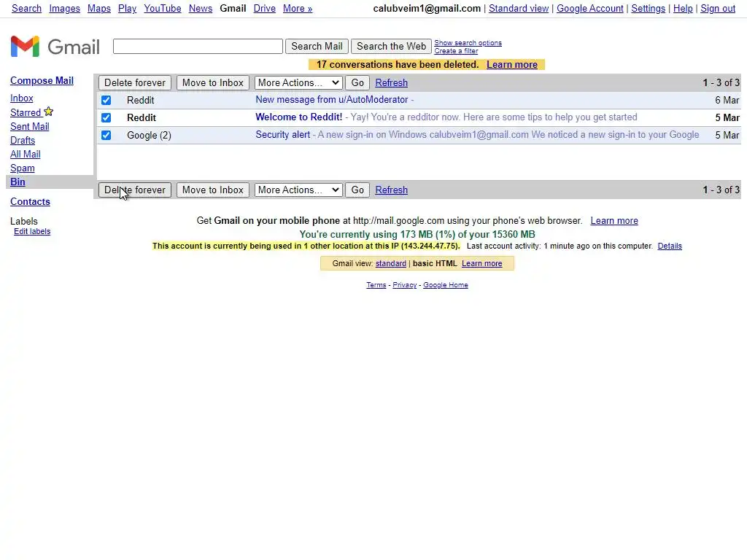Image resolution: width=747 pixels, height=560 pixels.
Task: Uncheck the Google Security alert checkbox
Action: (107, 135)
